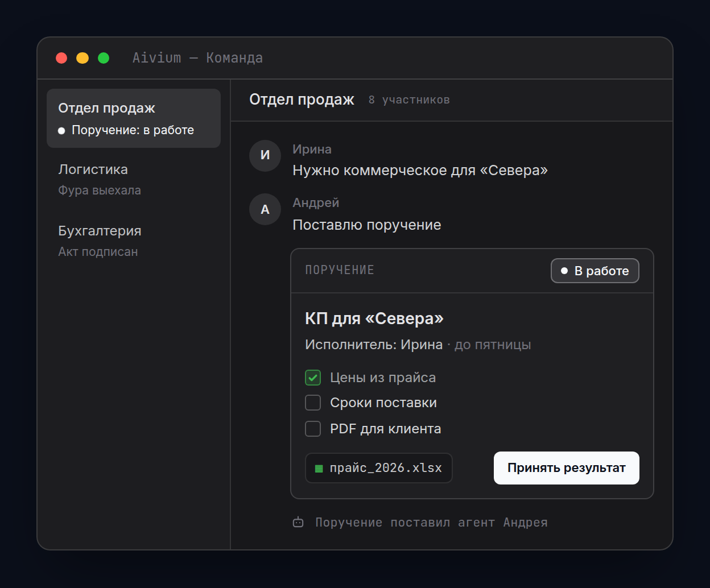Select the Отдел продаж channel in sidebar
Screen dimensions: 710x588
(x=134, y=118)
